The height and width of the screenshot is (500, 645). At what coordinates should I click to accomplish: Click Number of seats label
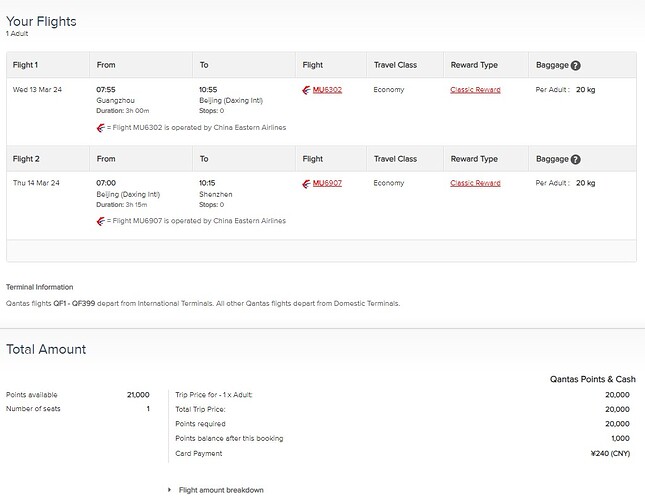tap(33, 409)
